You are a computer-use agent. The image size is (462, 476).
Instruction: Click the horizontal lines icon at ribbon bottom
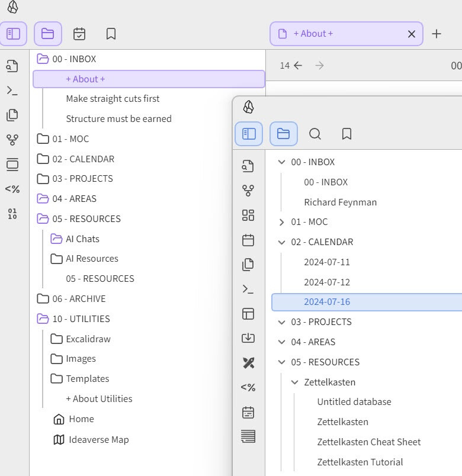[x=248, y=437]
